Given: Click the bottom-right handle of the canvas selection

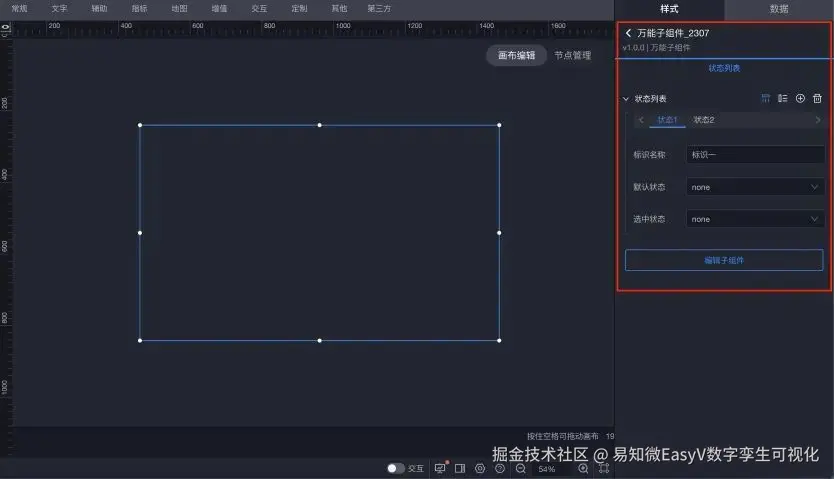Looking at the screenshot, I should coord(499,340).
